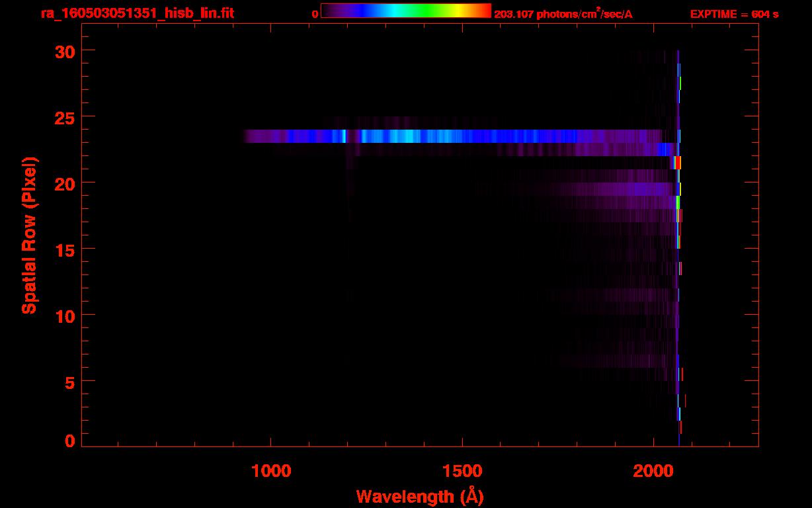This screenshot has height=508, width=812.
Task: Click the Wavelength (Å) axis title
Action: point(420,496)
